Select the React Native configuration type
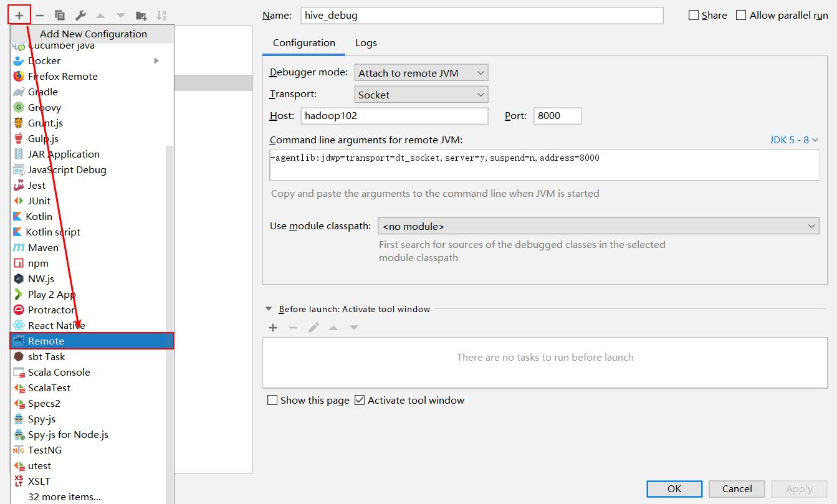The width and height of the screenshot is (837, 504). tap(56, 325)
